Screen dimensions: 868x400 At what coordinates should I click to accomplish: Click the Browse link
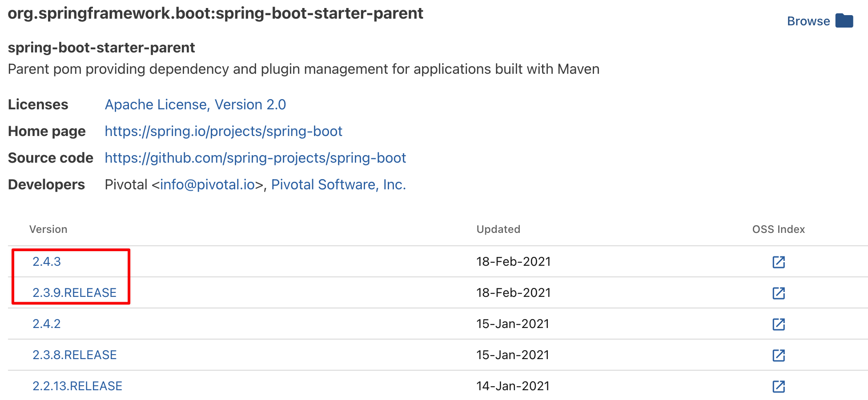[x=808, y=21]
